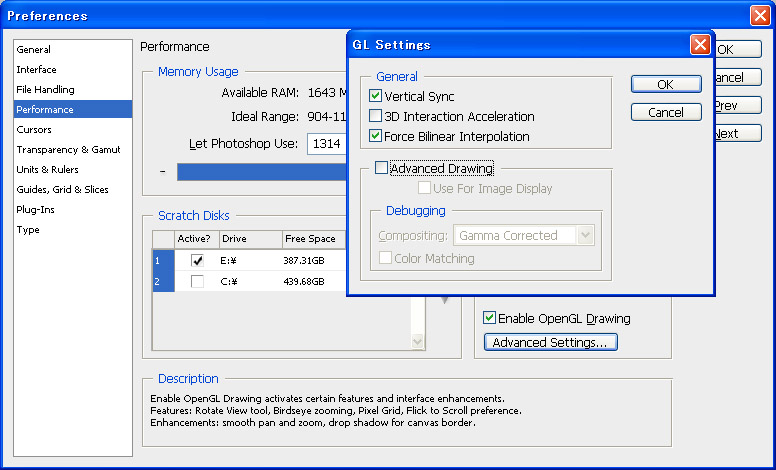Click the Let Photoshop Use memory field
The height and width of the screenshot is (470, 776).
[327, 144]
